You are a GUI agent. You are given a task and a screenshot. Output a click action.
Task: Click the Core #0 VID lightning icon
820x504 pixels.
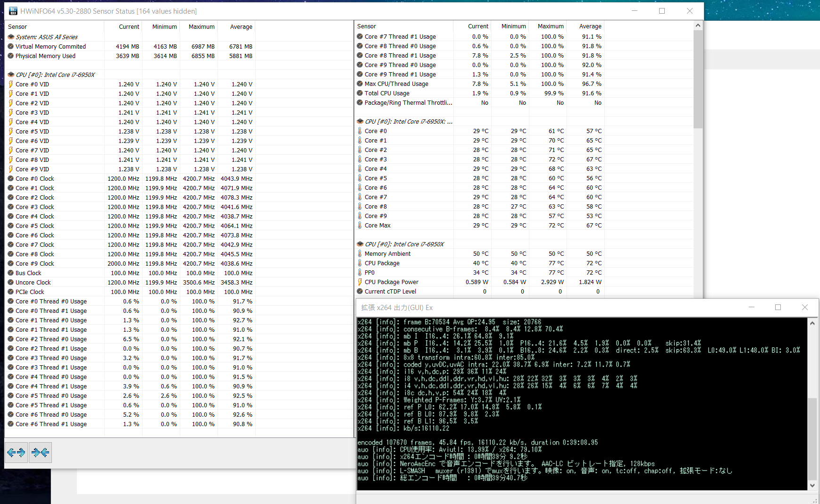coord(11,84)
